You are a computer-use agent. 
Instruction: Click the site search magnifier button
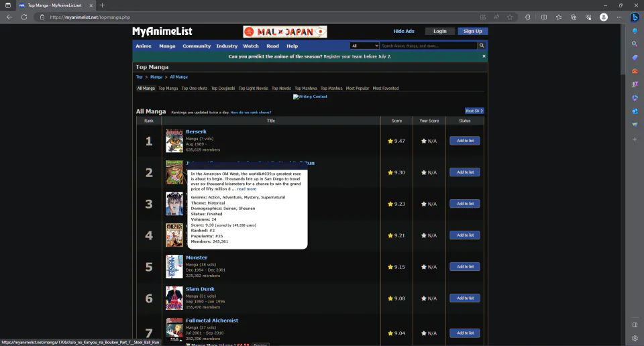tap(482, 46)
